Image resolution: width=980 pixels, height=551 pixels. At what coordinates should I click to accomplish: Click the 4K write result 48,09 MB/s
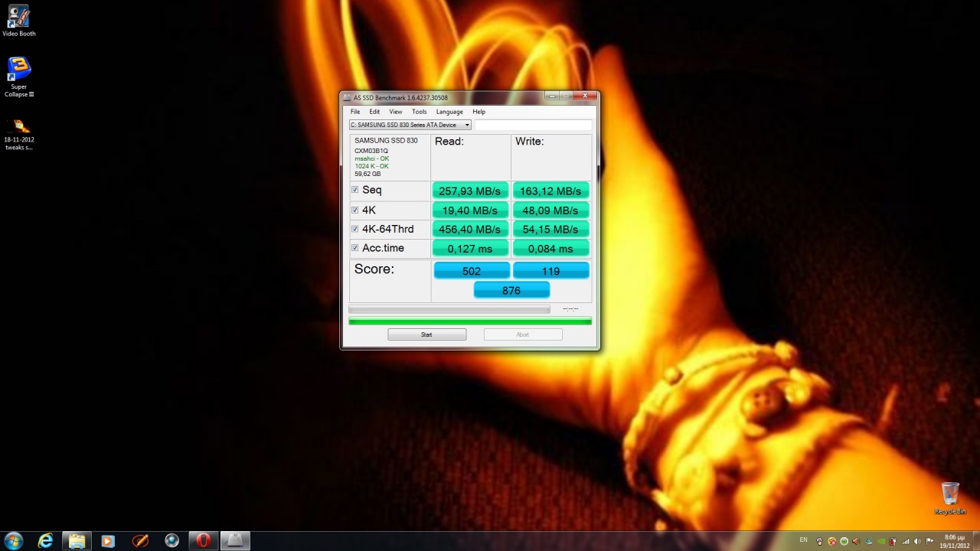(x=550, y=210)
